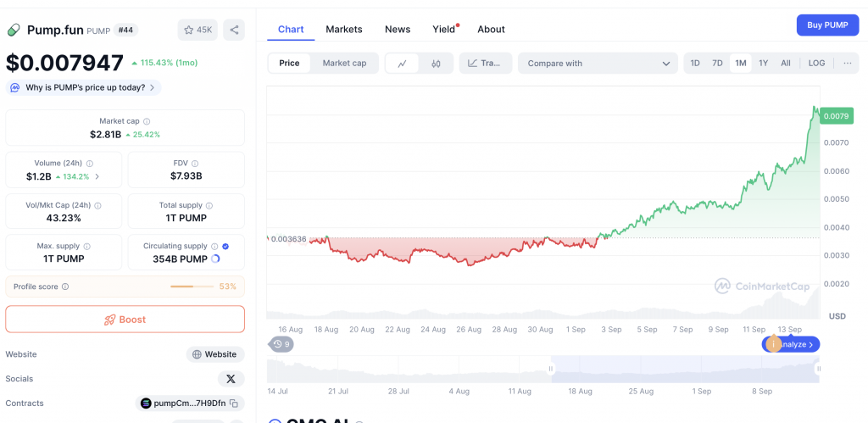Screen dimensions: 868x423
Task: Open the more options ellipsis
Action: click(848, 63)
